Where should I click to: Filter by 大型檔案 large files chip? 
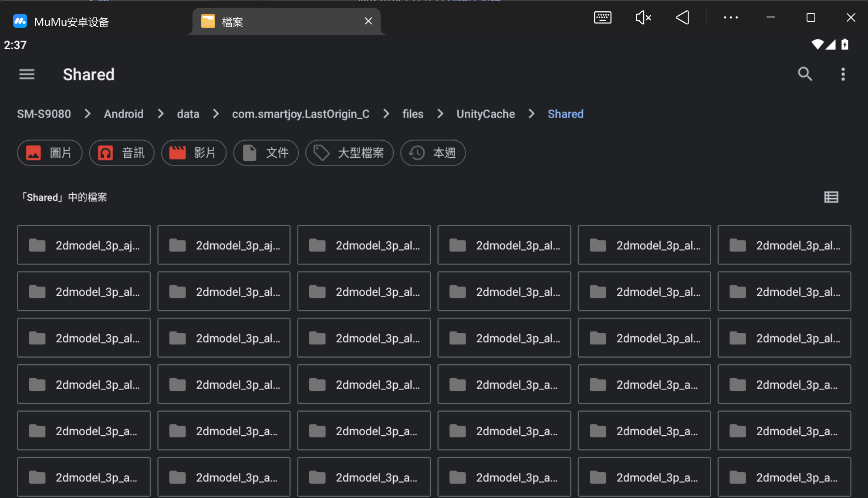349,153
